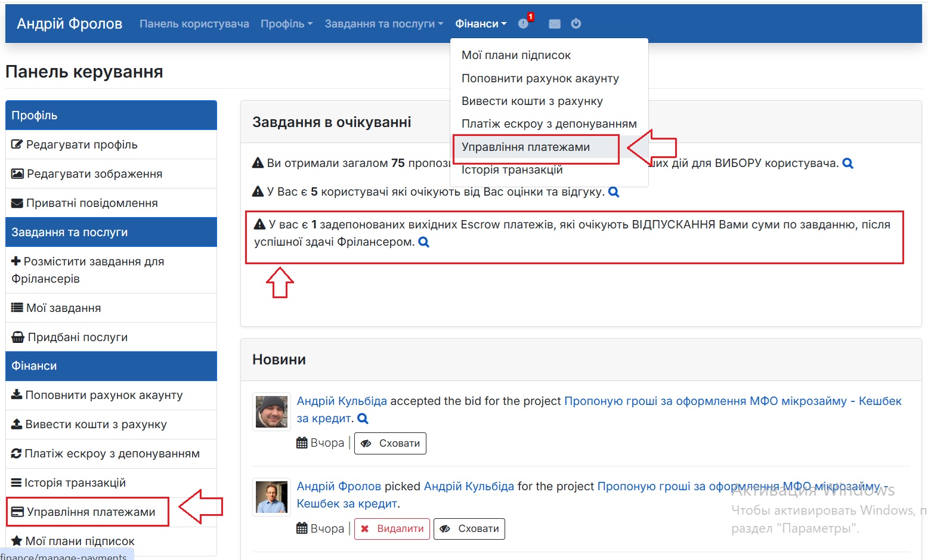
Task: Select Управління платежами from the open menu
Action: tap(525, 147)
